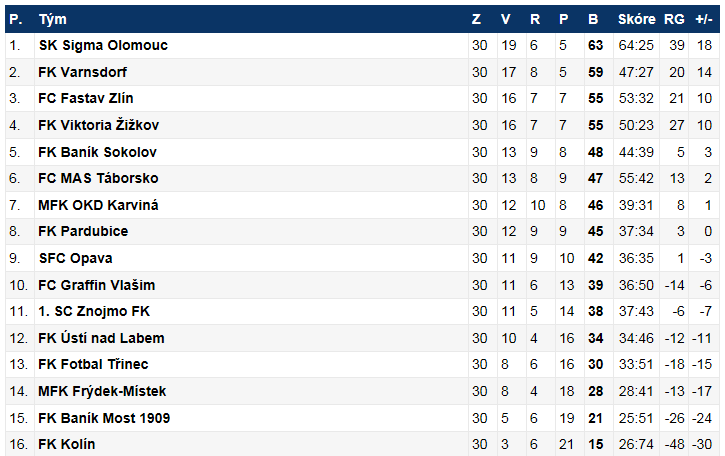Select FC Fastav Zlín in table
725x456 pixels.
pyautogui.click(x=85, y=99)
